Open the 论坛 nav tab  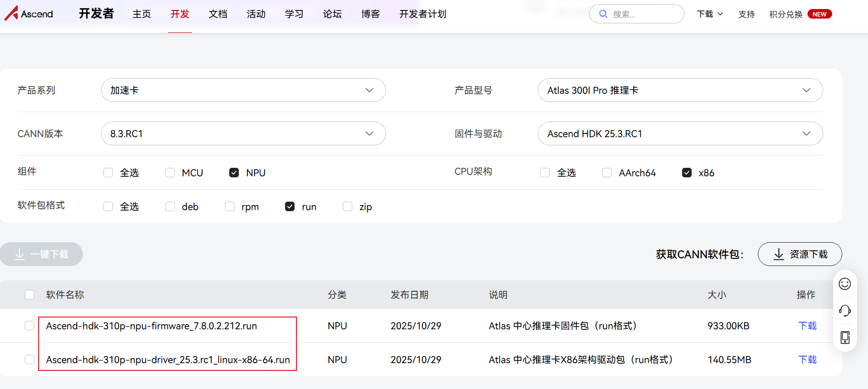tap(332, 14)
